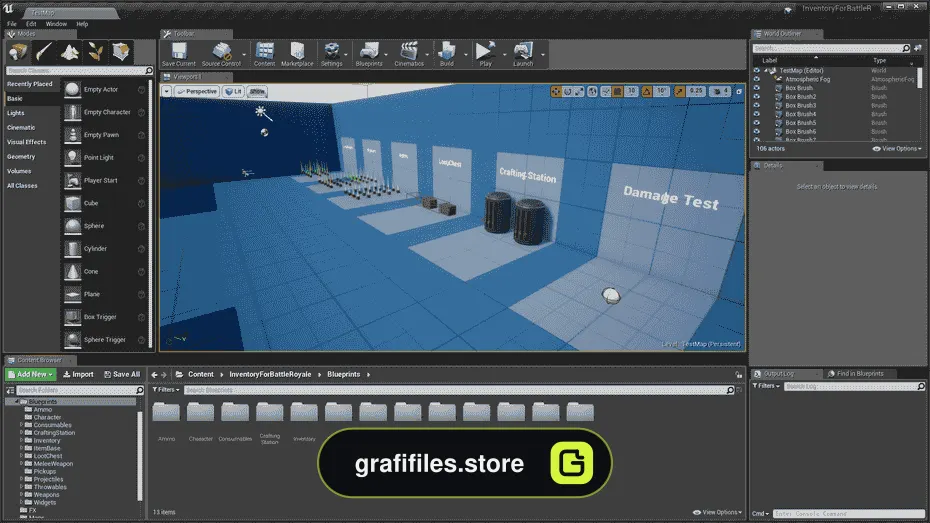Maximize viewport with the corner icon

coord(739,91)
